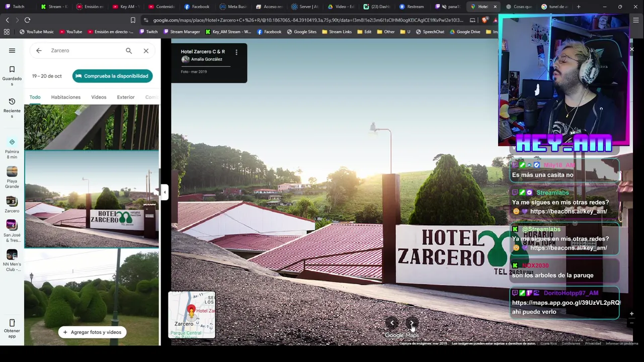Select Palmira 8 min directions shortcut
This screenshot has width=644, height=362.
click(x=12, y=148)
